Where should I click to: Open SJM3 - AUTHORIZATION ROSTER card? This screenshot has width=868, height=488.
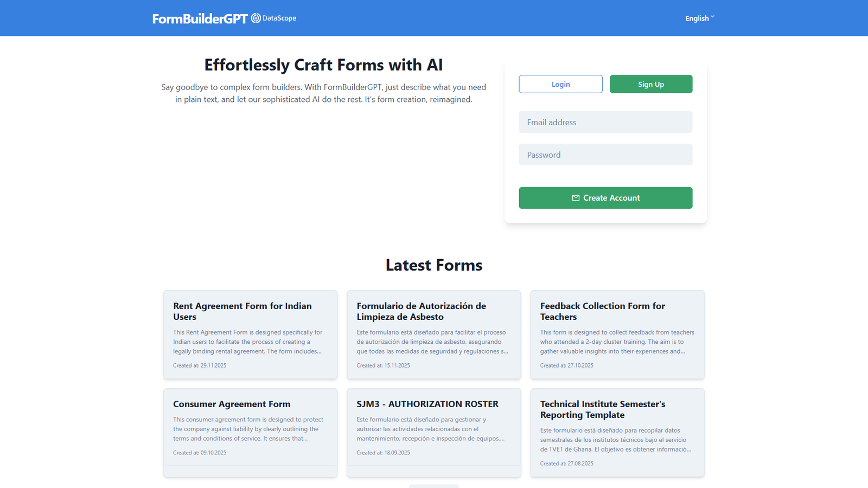coord(434,433)
